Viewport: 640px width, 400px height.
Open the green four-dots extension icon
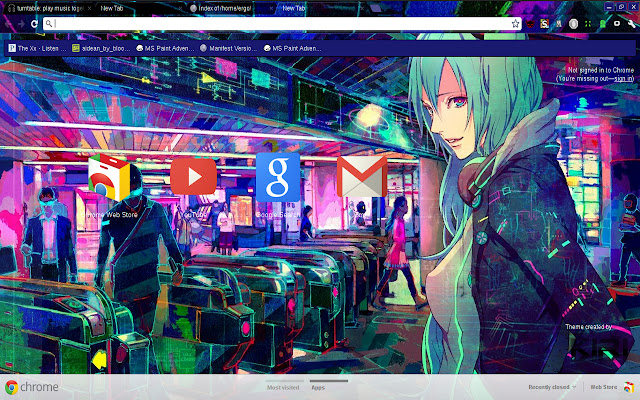click(588, 24)
